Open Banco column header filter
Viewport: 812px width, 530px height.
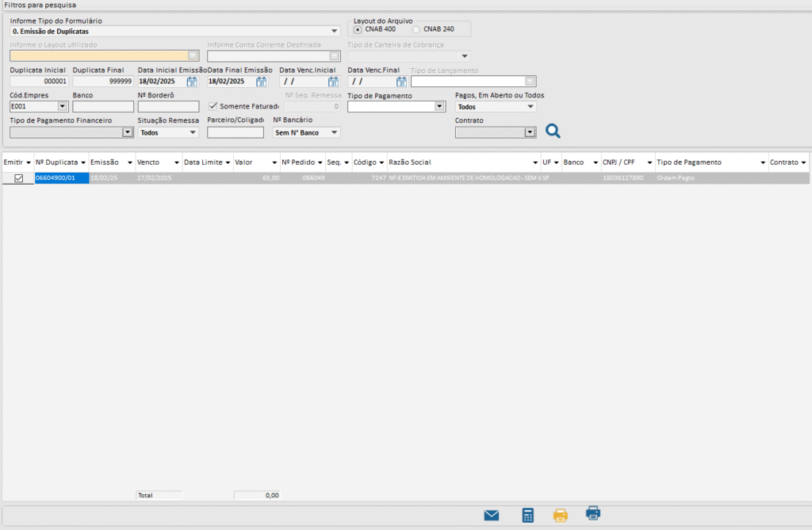596,162
